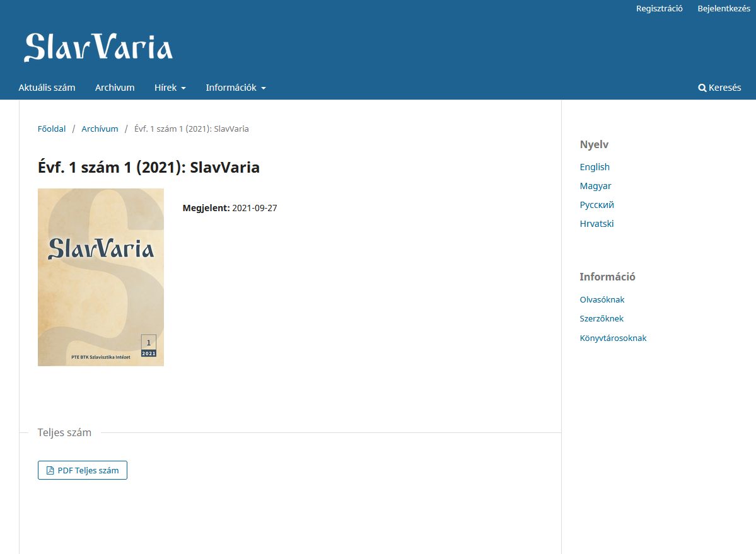Open the Regisztráció page
The width and height of the screenshot is (756, 554).
(x=659, y=9)
